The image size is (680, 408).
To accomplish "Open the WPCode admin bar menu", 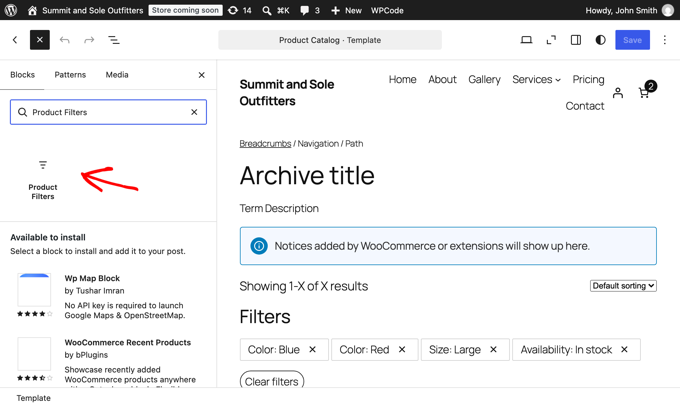I will point(387,10).
